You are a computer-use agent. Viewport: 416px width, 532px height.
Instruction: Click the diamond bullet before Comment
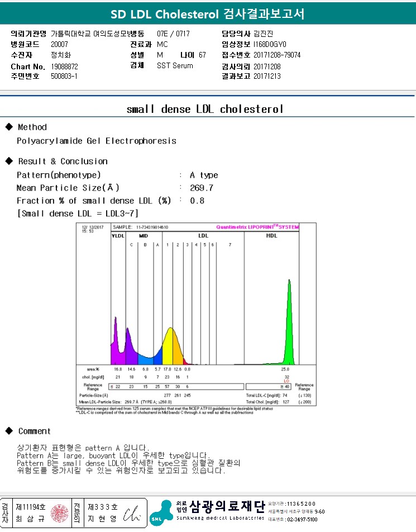click(x=9, y=431)
